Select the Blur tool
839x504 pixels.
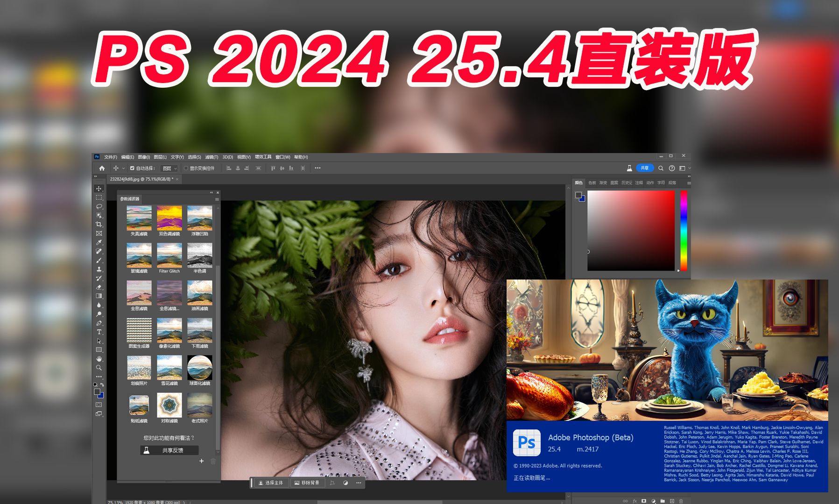99,305
